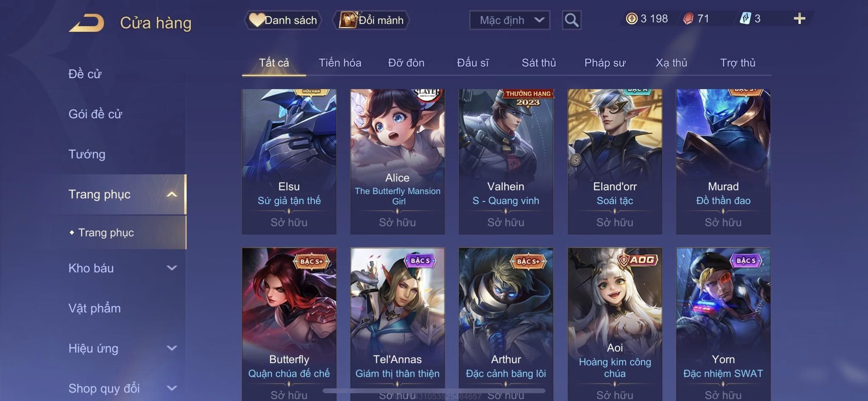868x401 pixels.
Task: Click the red gem currency icon
Action: click(x=688, y=19)
